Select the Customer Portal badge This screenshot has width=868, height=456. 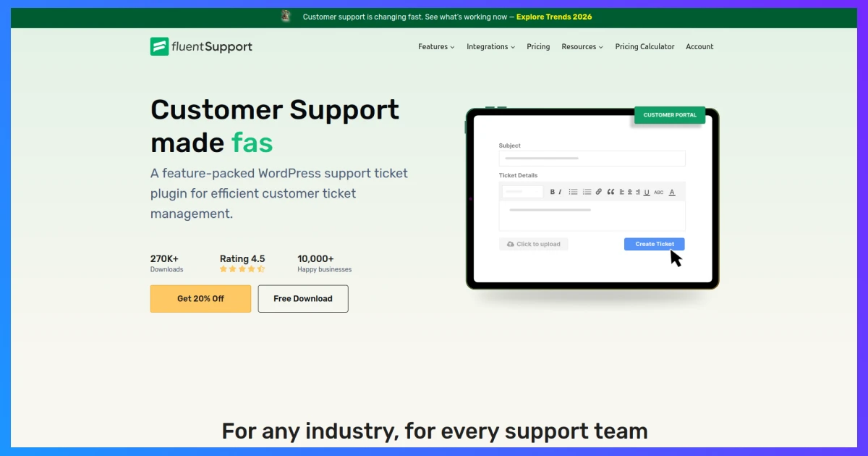click(670, 114)
